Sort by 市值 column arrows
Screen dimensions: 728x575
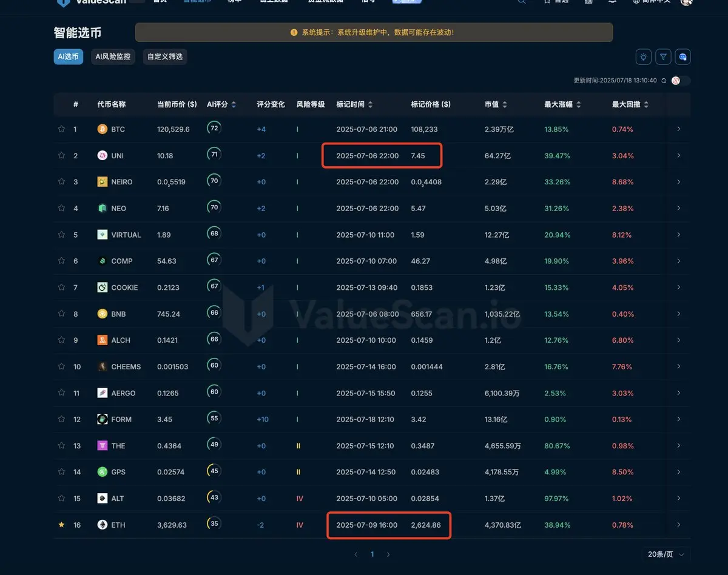505,104
